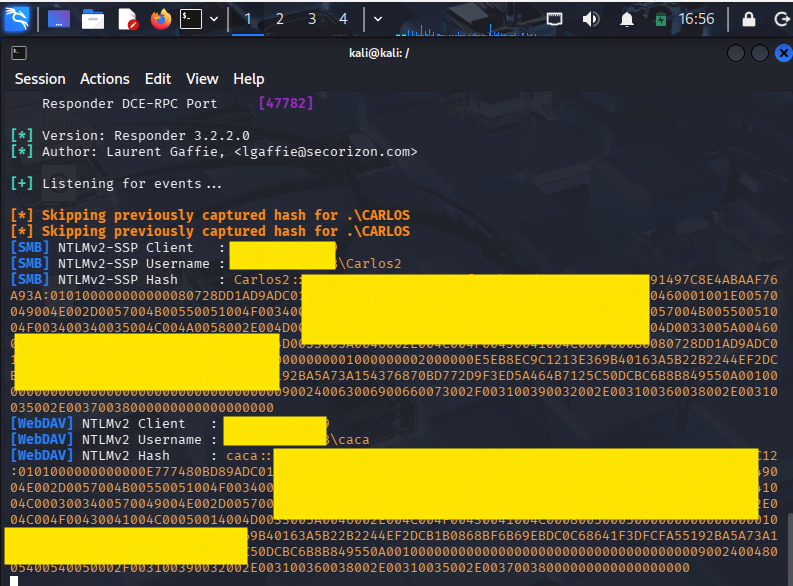Check the battery power manager icon
793x586 pixels.
point(660,19)
